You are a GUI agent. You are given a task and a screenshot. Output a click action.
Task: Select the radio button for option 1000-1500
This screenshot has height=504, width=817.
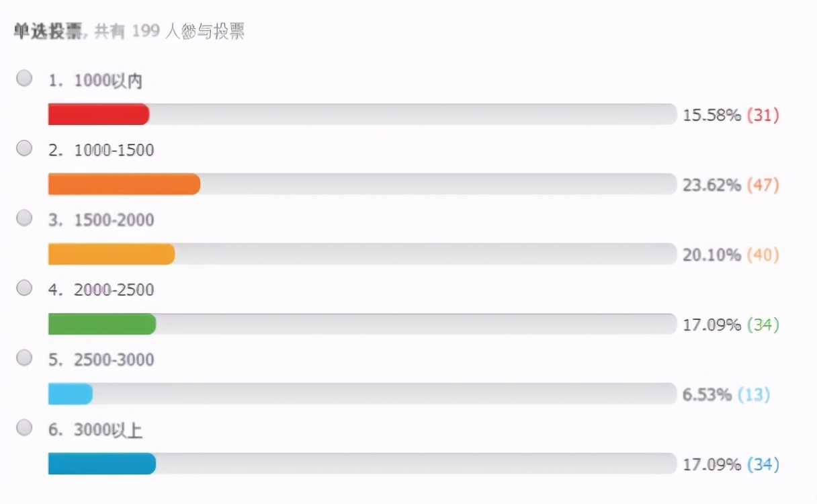[x=24, y=148]
